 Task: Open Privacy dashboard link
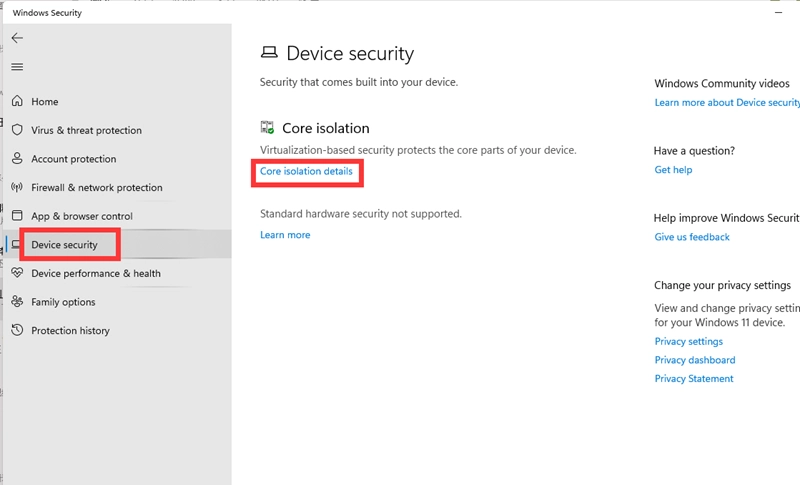coord(695,360)
